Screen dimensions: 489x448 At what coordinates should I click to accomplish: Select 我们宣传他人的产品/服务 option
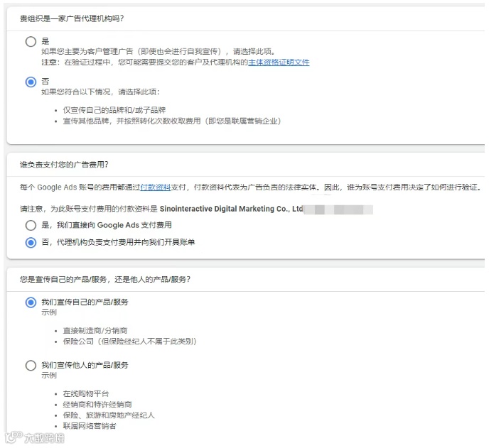coord(31,366)
